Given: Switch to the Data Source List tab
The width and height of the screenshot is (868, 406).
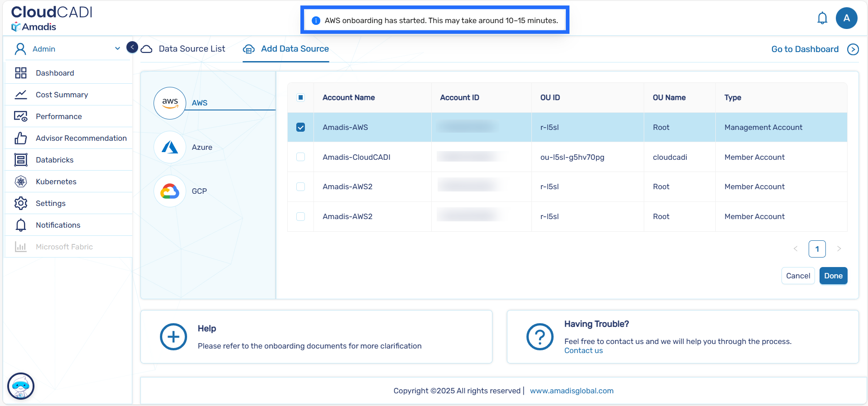Looking at the screenshot, I should [192, 49].
